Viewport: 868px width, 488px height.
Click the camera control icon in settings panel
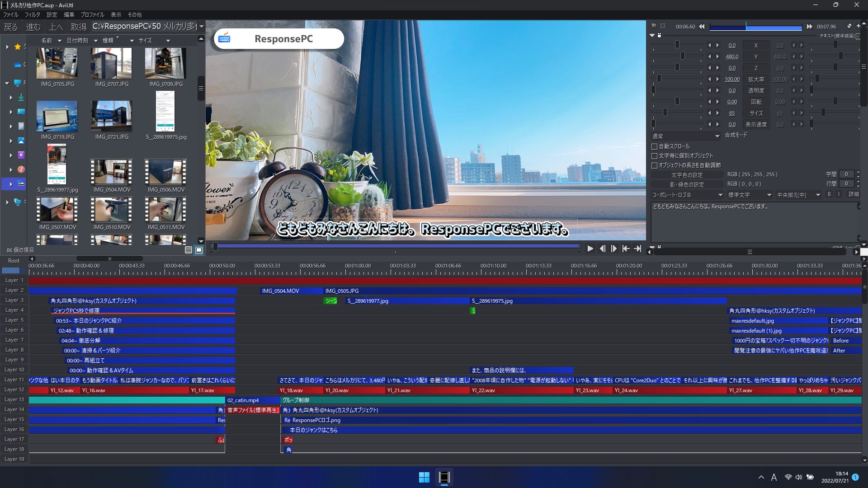pos(653,26)
